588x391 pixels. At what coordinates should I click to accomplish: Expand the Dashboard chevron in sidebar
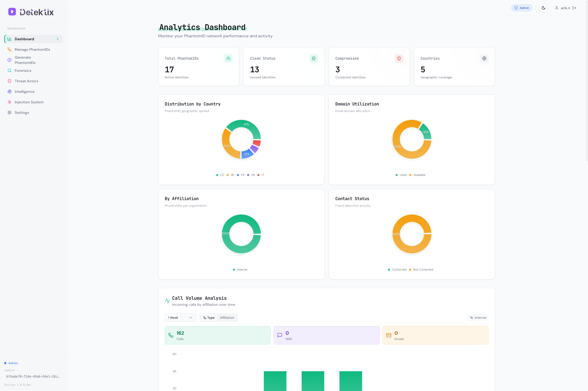click(58, 39)
